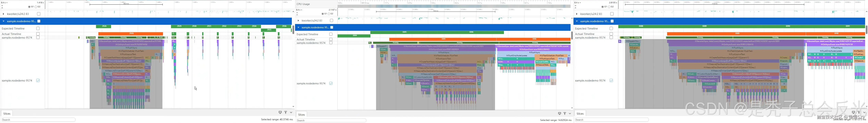Image resolution: width=868 pixels, height=123 pixels.
Task: Click process checkbox on blue row, left panel
Action: point(39,21)
